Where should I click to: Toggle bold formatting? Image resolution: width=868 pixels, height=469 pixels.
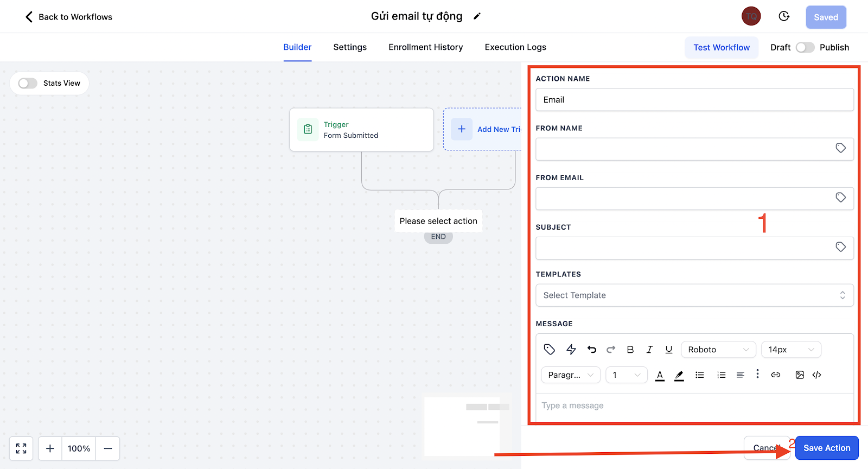pyautogui.click(x=630, y=350)
